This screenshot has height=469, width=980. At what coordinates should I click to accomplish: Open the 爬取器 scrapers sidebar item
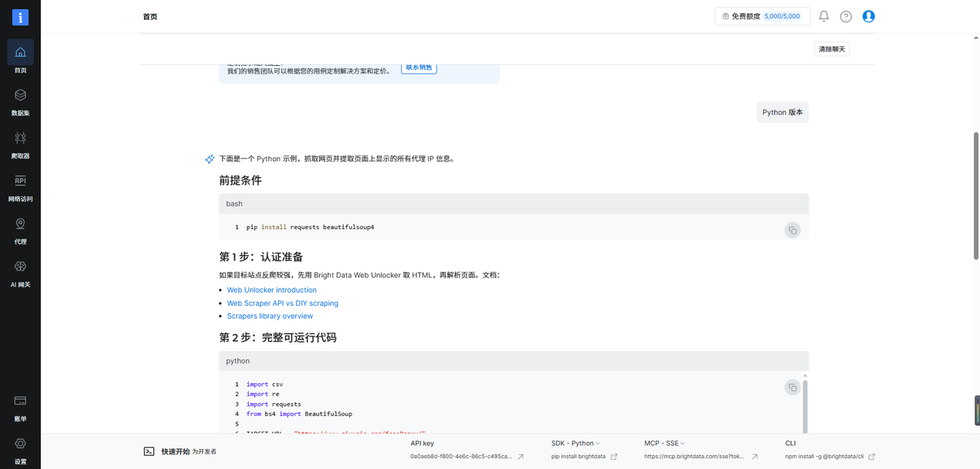pos(20,144)
